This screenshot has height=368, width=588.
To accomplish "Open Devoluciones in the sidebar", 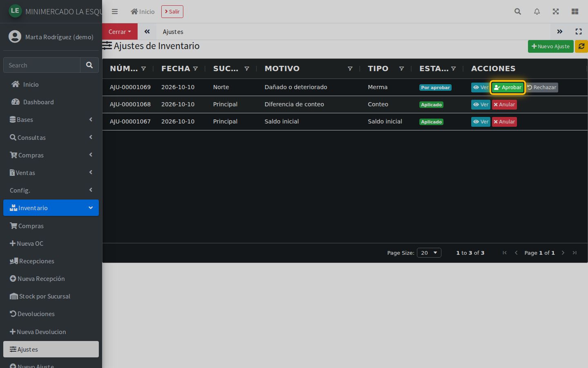I will 51,314.
